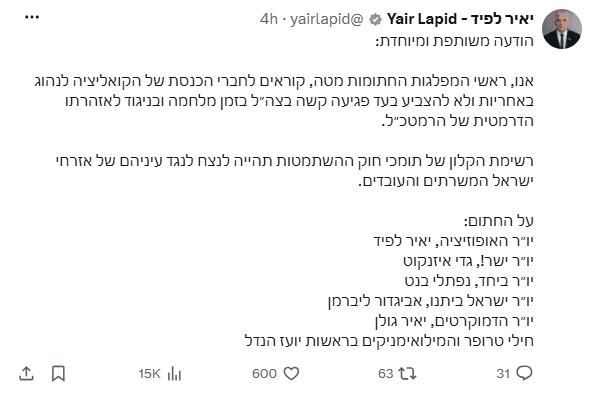Open the Yair Lapid display name link
Viewport: 595px width, 394px height.
460,19
